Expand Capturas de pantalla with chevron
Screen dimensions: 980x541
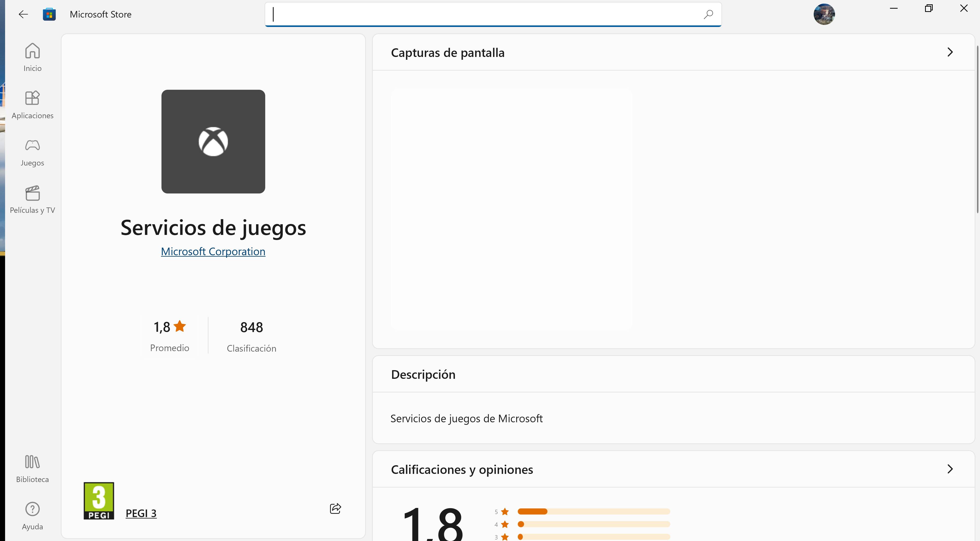click(x=949, y=52)
